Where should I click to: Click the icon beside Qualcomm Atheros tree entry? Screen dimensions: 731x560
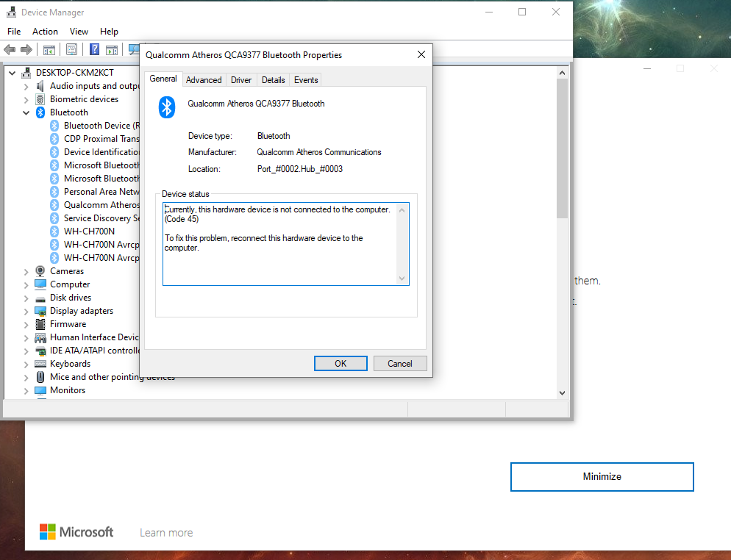[x=54, y=205]
